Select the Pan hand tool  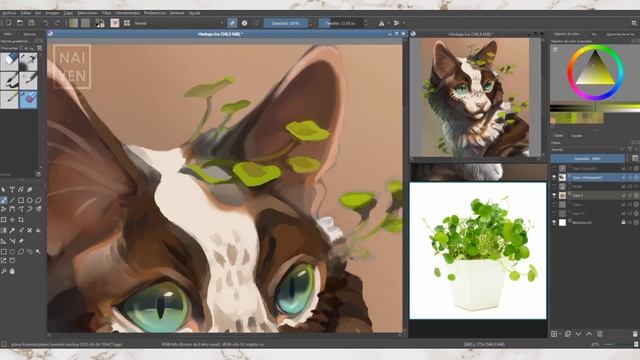click(12, 271)
